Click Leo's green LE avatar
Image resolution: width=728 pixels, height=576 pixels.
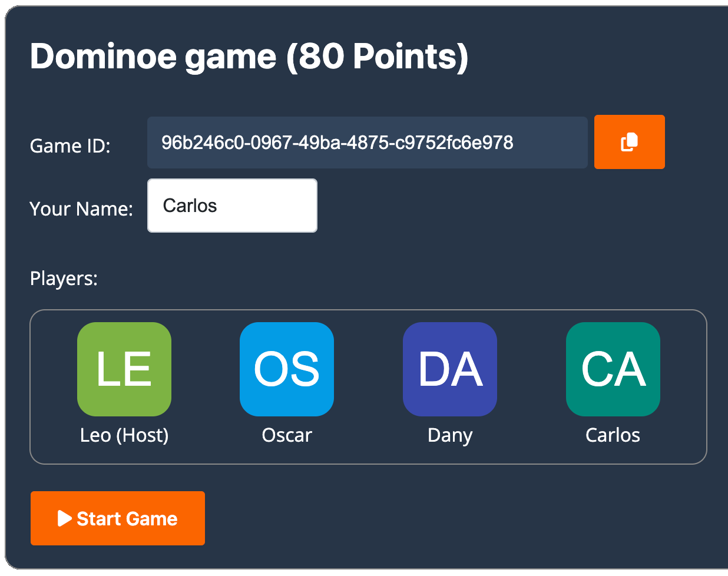click(124, 369)
